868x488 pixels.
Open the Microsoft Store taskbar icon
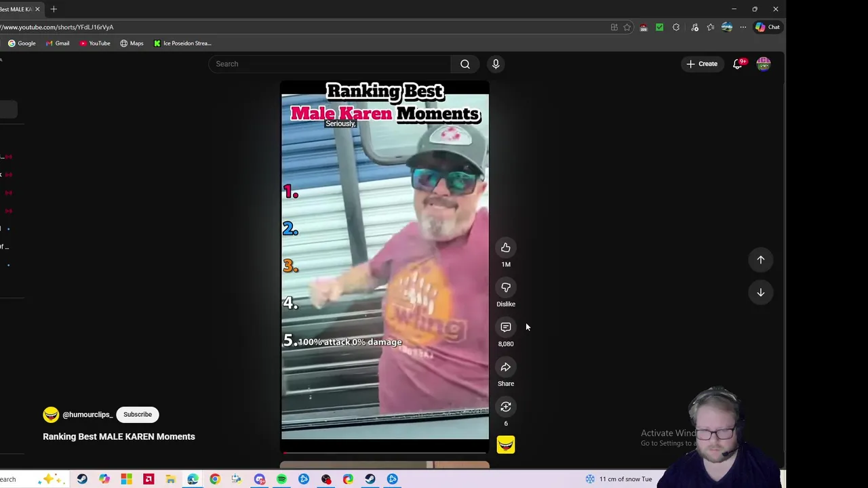tap(126, 479)
